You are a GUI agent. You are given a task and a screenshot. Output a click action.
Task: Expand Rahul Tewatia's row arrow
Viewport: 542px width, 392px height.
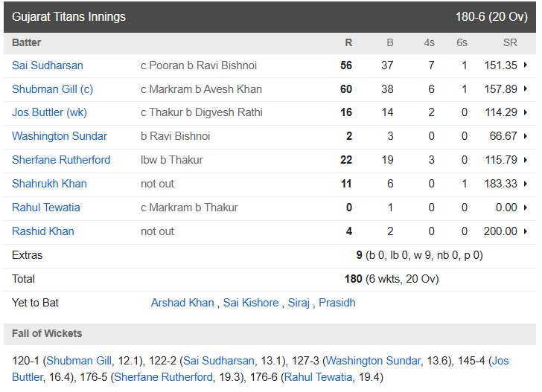(526, 208)
